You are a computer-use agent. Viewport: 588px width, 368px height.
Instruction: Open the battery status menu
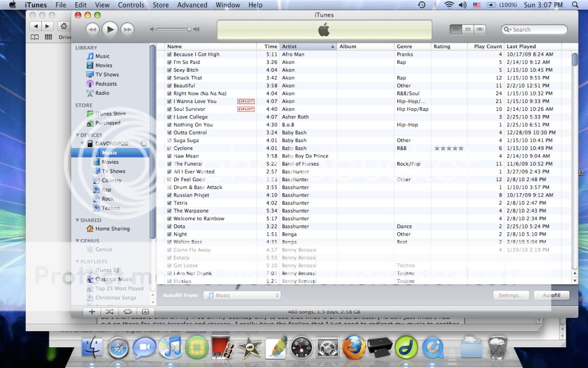[x=502, y=5]
